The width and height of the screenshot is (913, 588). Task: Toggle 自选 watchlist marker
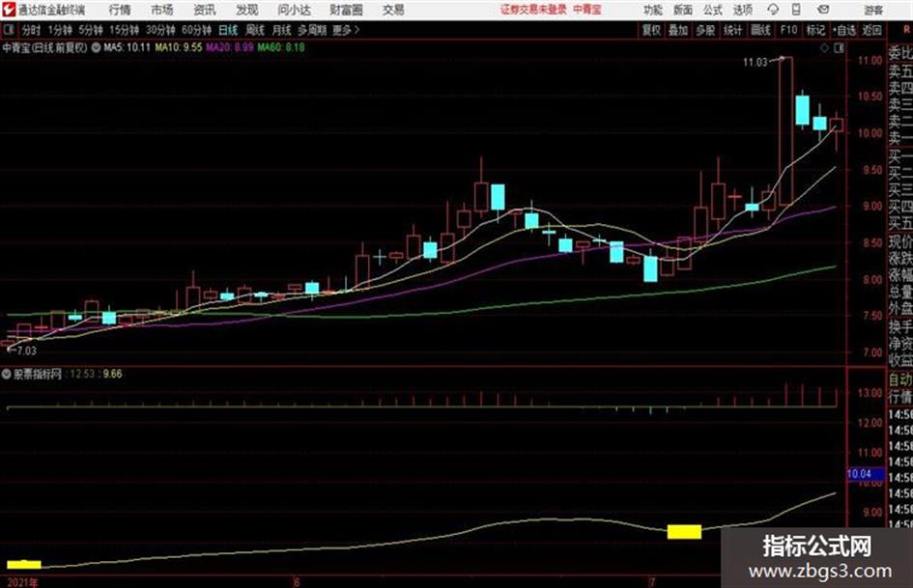[x=844, y=30]
